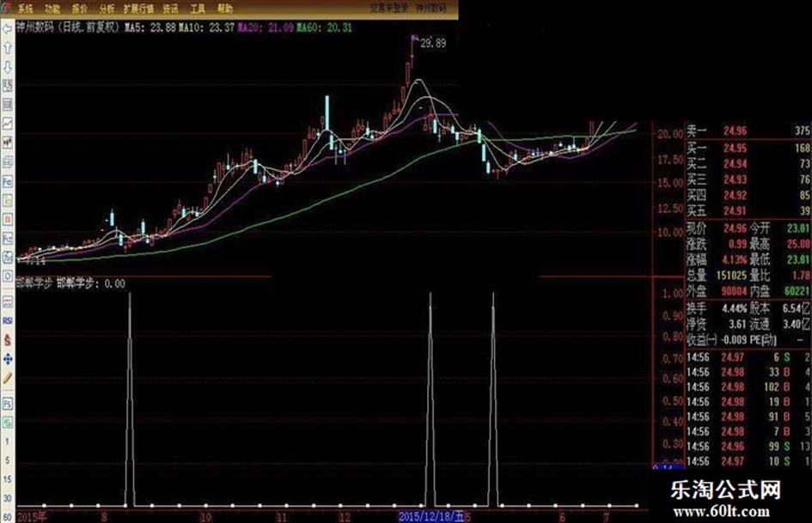Image resolution: width=812 pixels, height=523 pixels.
Task: Open the 分析 menu
Action: [107, 9]
